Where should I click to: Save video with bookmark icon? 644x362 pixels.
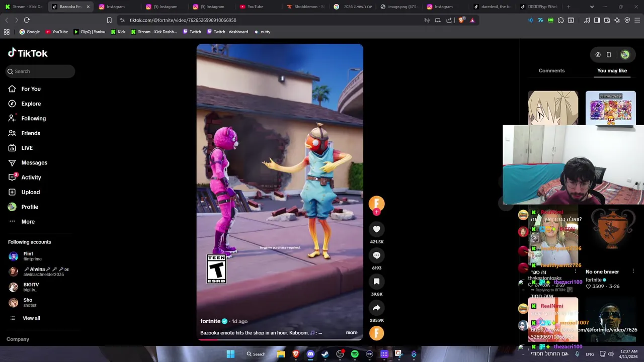pyautogui.click(x=376, y=282)
